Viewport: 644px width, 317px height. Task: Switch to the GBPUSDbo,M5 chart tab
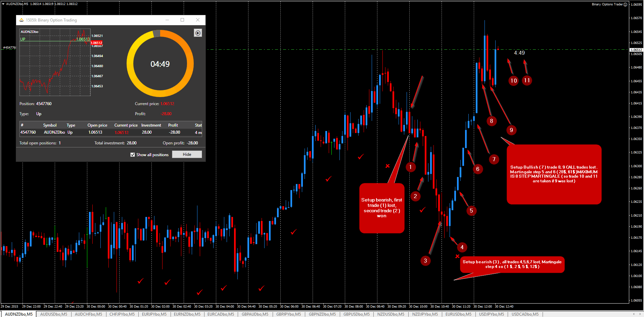(x=357, y=314)
